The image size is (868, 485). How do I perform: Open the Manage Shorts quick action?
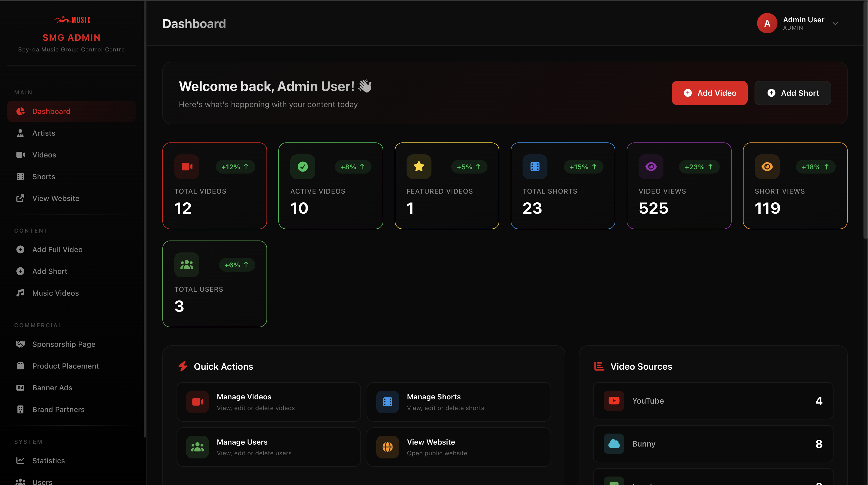pyautogui.click(x=459, y=402)
